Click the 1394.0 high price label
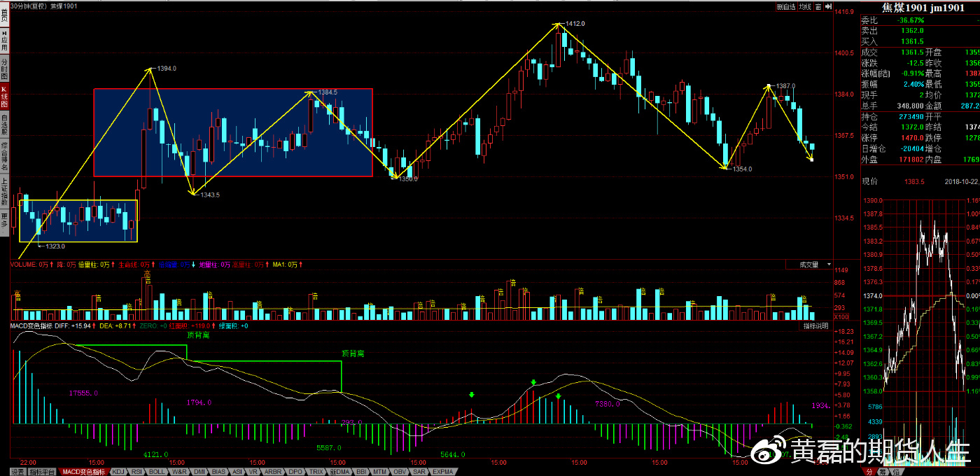980x476 pixels. click(x=167, y=69)
